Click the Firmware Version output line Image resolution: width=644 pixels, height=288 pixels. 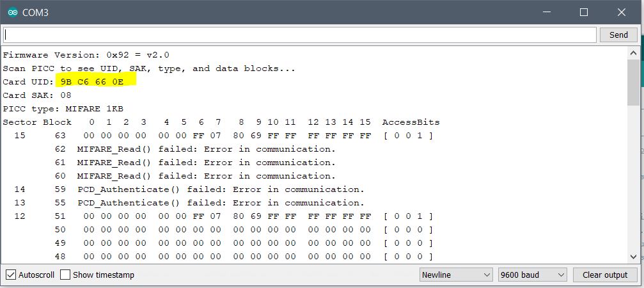(x=86, y=55)
